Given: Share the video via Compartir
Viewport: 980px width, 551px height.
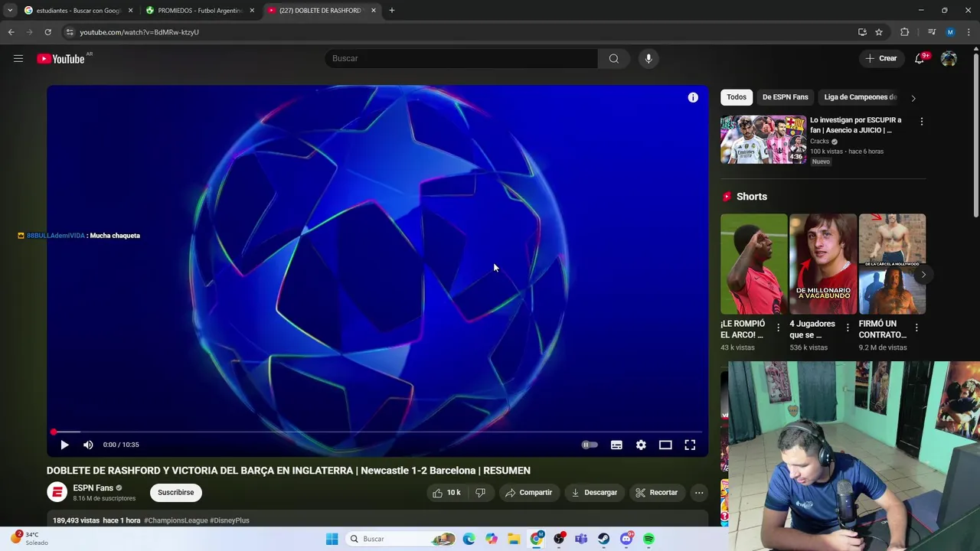Looking at the screenshot, I should tap(528, 493).
